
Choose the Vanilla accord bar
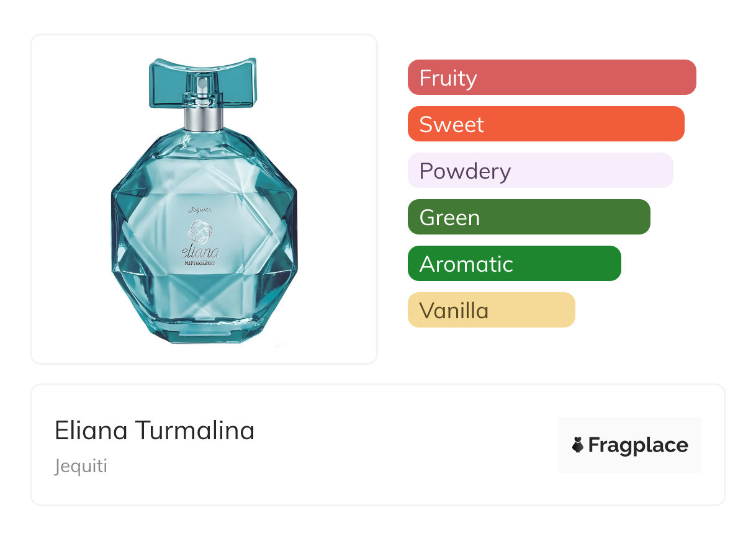491,310
